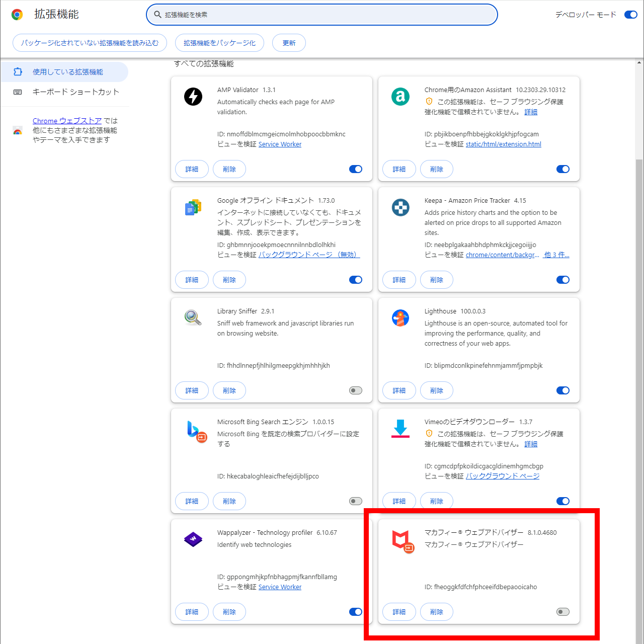Click the Lighthouse extension icon

[400, 317]
